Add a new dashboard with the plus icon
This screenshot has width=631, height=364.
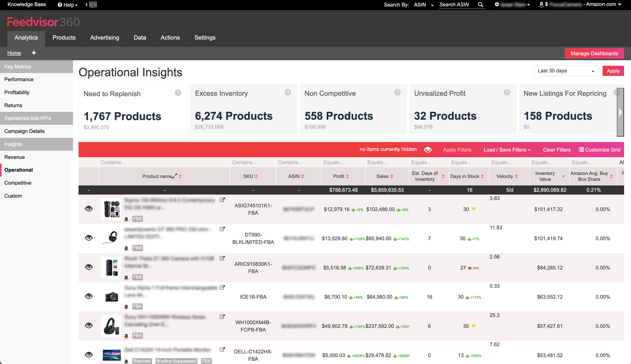[33, 53]
